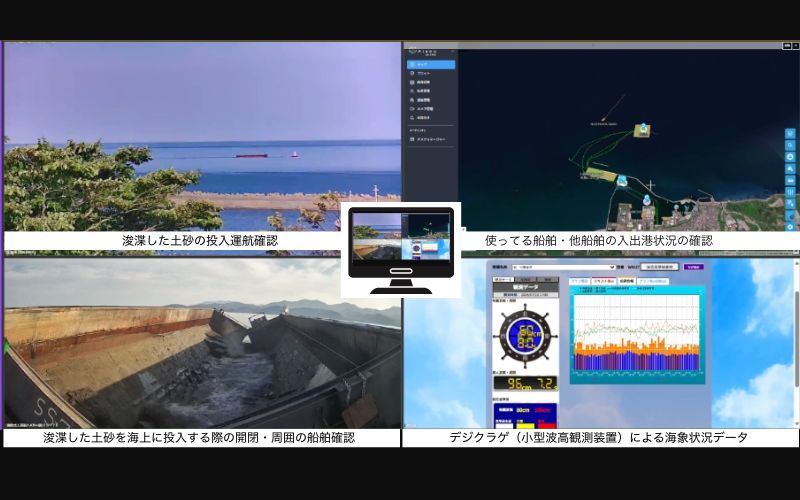Click the ship-wheel wave height gauge

point(525,337)
